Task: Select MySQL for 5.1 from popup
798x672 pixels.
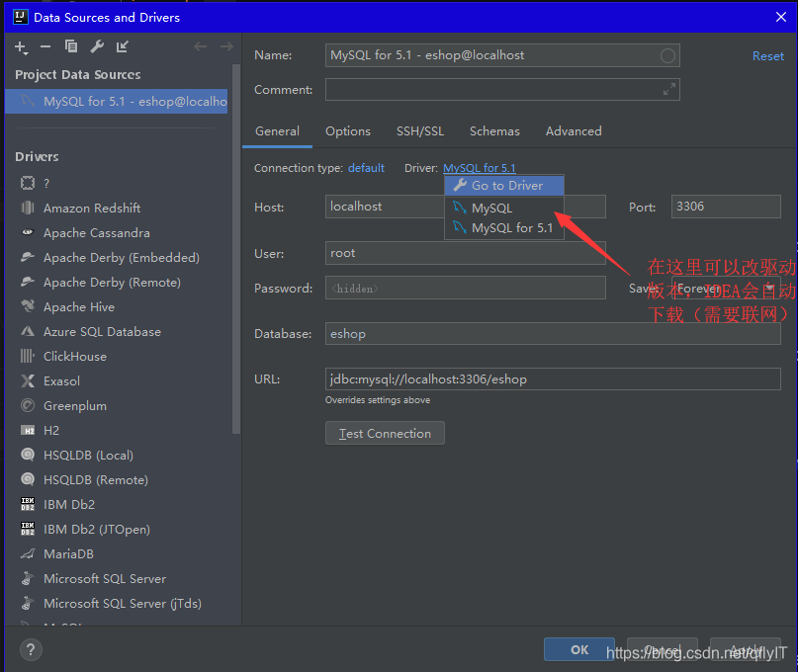Action: click(504, 228)
